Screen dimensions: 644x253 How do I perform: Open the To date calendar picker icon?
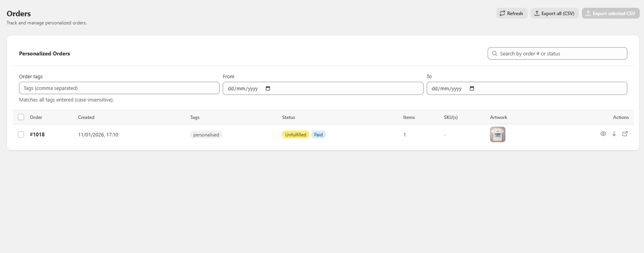(x=472, y=88)
